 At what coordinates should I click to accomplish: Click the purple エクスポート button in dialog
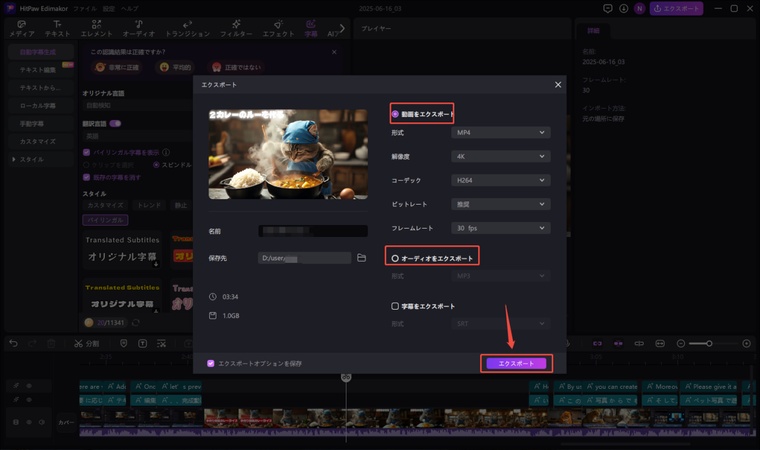point(516,363)
